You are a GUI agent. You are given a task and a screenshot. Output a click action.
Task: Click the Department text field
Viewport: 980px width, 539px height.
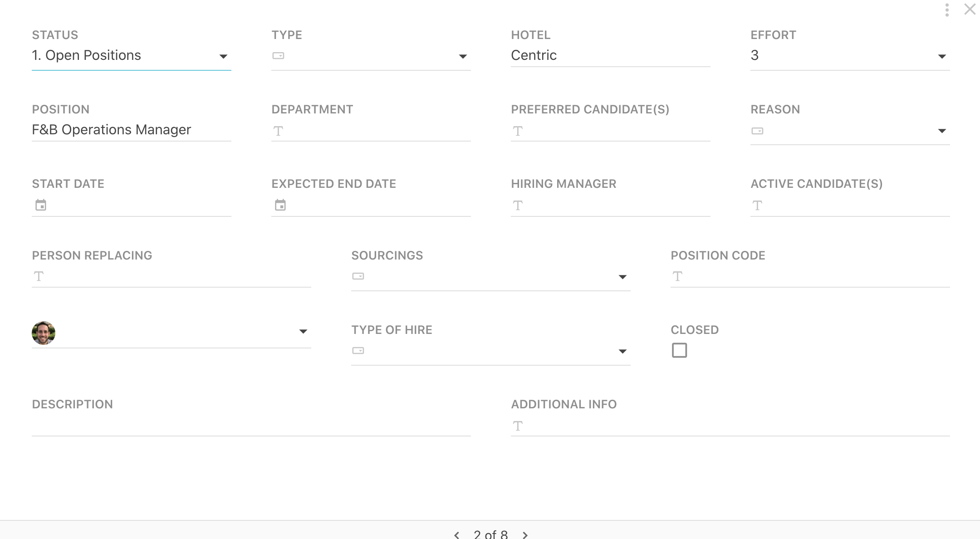[x=371, y=131]
